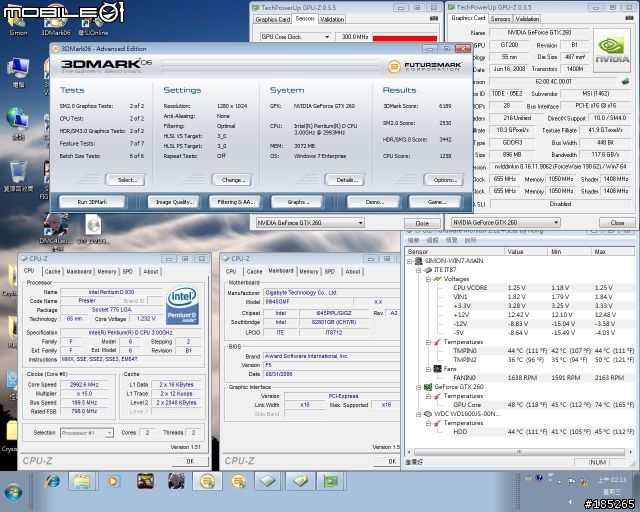Click tray action center flag icon
The height and width of the screenshot is (512, 640).
(x=571, y=481)
